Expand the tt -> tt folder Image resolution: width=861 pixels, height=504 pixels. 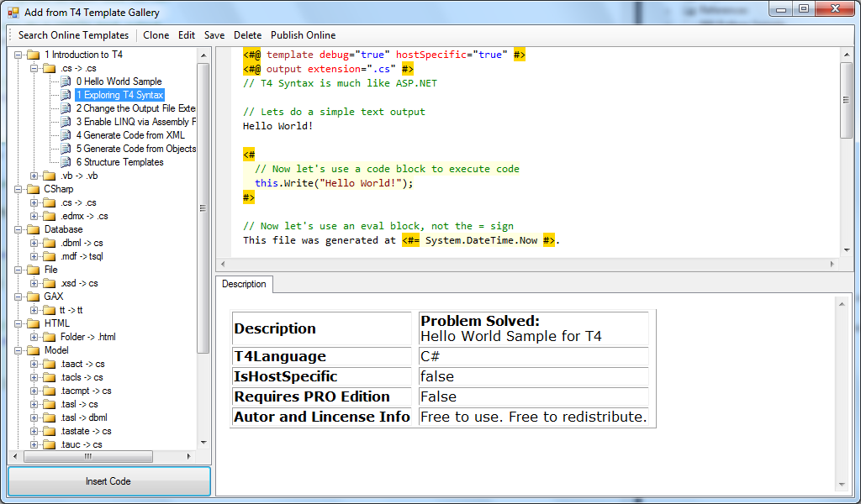pyautogui.click(x=34, y=310)
